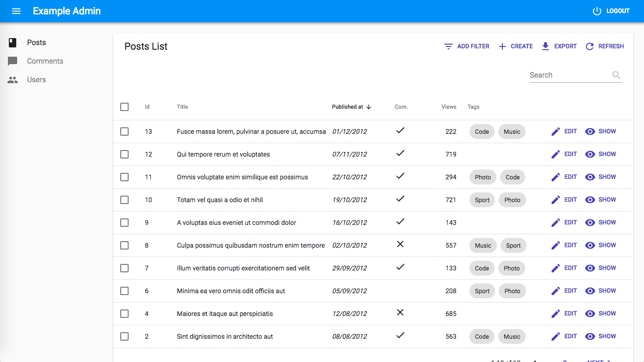Click the Sport tag chip on post 10
Image resolution: width=644 pixels, height=362 pixels.
pos(482,200)
